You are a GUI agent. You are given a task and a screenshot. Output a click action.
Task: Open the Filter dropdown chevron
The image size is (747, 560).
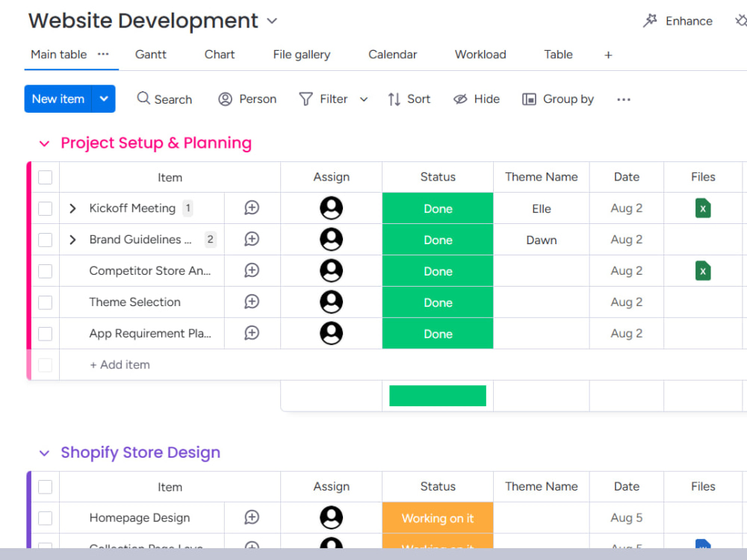364,99
